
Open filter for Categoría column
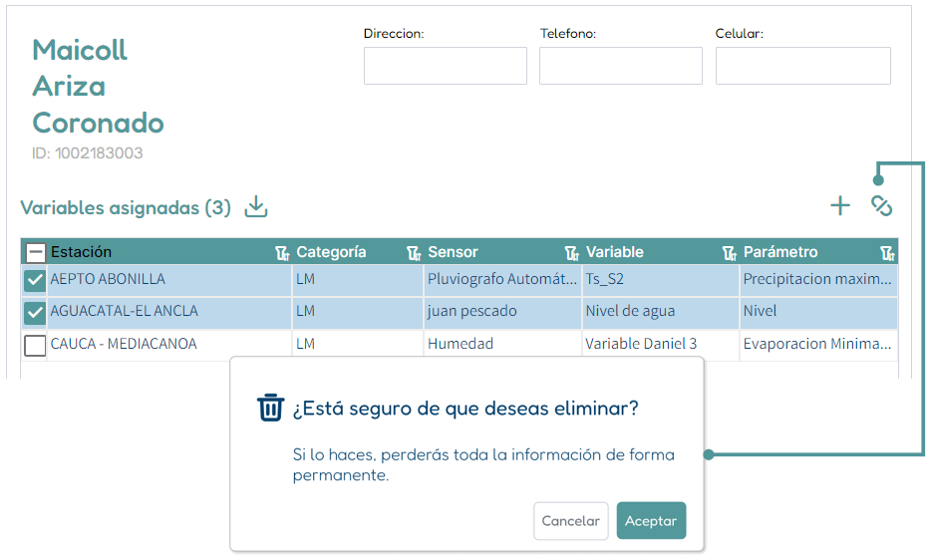(414, 253)
